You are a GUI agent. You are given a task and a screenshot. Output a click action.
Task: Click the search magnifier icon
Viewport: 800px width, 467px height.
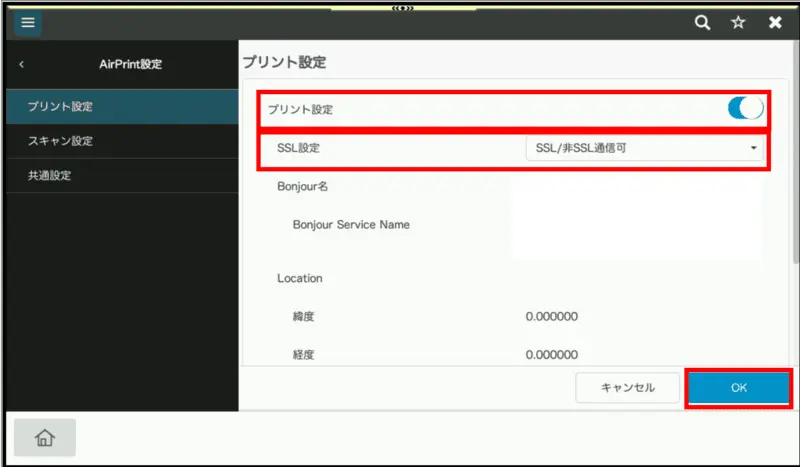[x=703, y=23]
